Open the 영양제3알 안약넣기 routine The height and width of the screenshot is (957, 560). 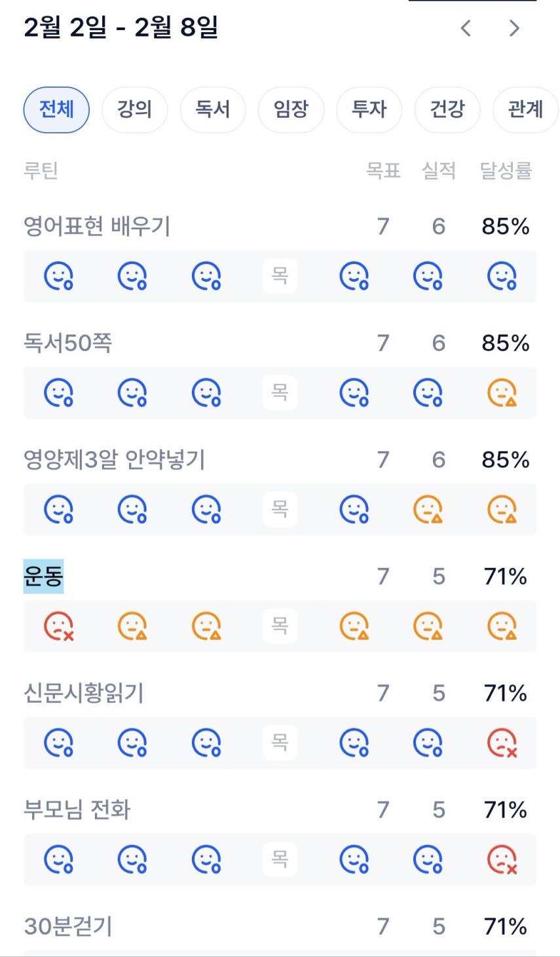pos(115,460)
